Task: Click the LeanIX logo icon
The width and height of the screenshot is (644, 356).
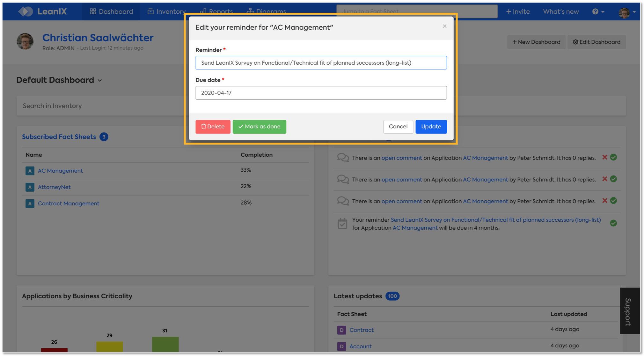Action: [26, 11]
